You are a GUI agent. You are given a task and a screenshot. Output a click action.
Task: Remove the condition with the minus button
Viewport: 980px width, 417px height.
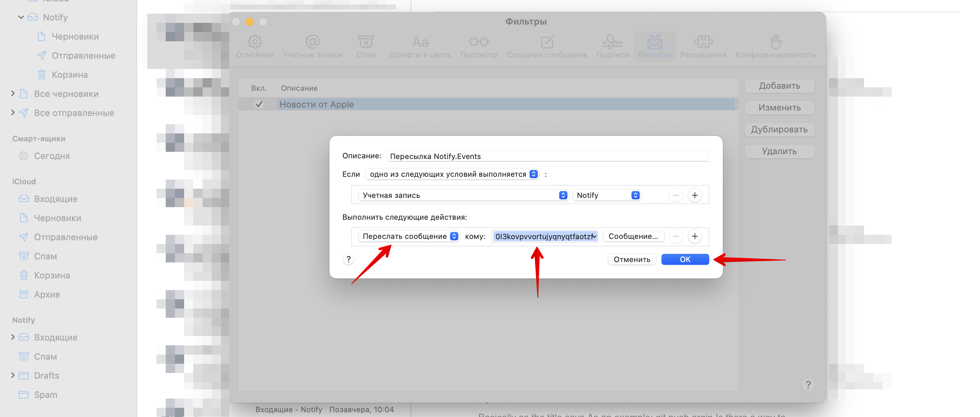[x=675, y=195]
